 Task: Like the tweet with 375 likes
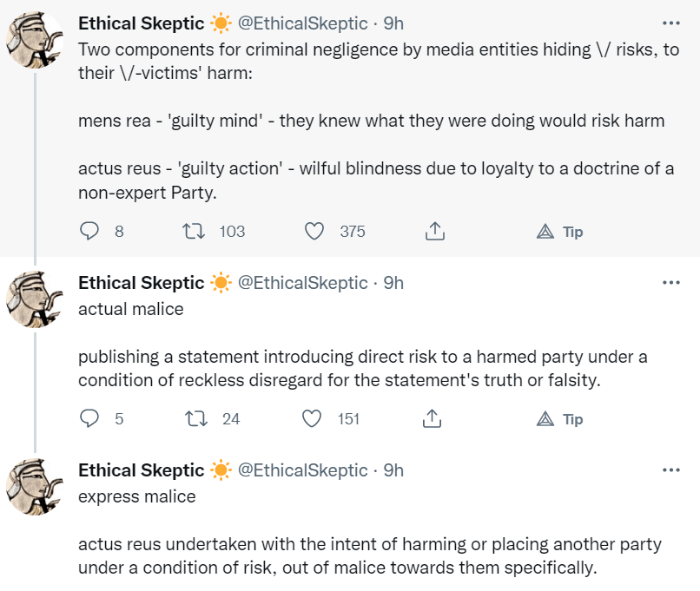(315, 232)
